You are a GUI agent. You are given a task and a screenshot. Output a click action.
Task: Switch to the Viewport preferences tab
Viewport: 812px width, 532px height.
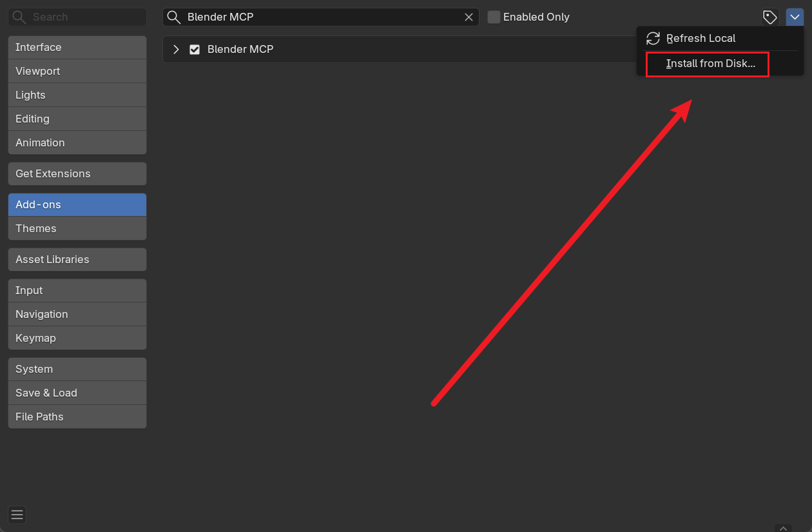click(77, 71)
